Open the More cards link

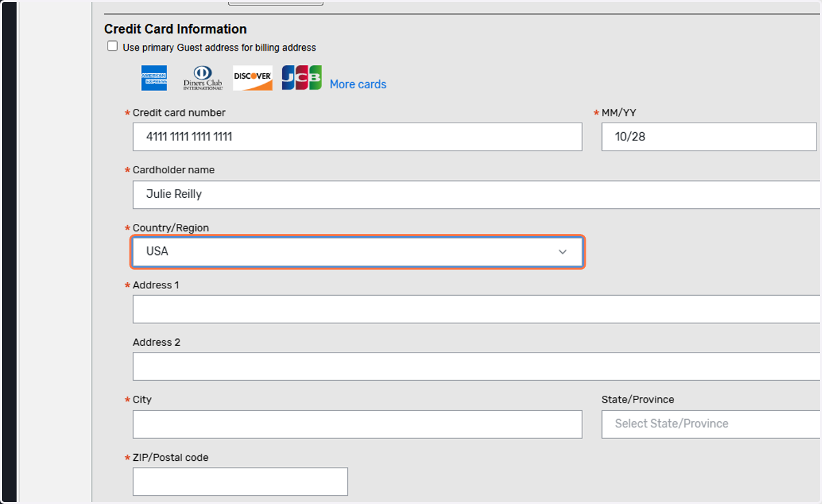tap(358, 84)
